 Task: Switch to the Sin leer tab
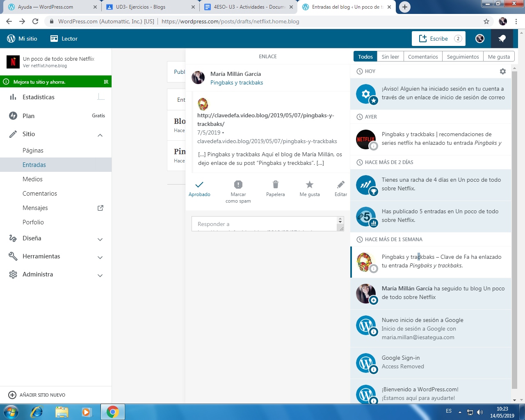390,57
